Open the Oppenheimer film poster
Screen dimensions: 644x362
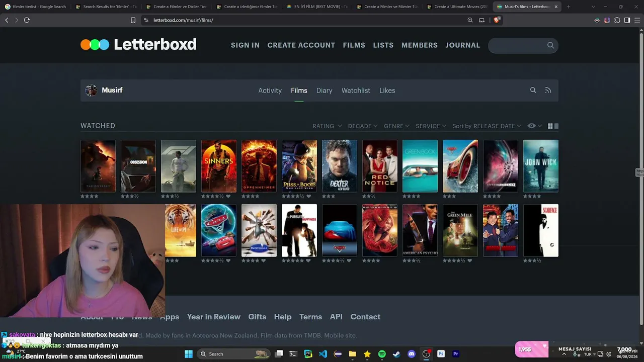click(x=259, y=166)
